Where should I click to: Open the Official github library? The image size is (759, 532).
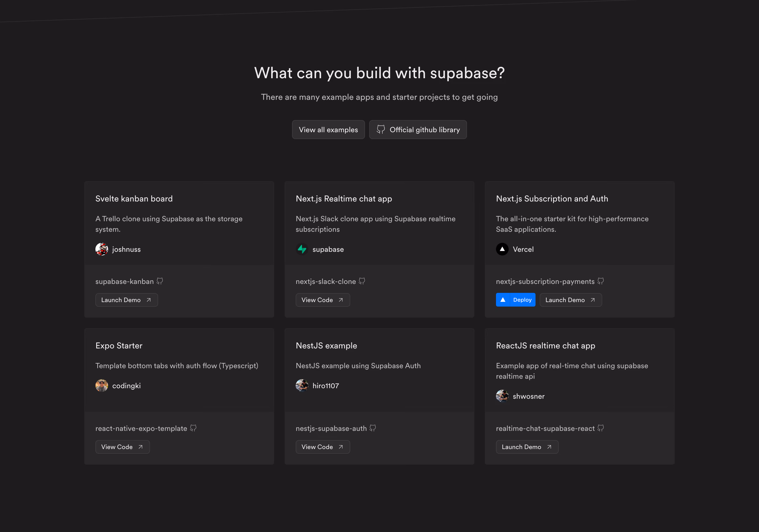[x=418, y=130]
